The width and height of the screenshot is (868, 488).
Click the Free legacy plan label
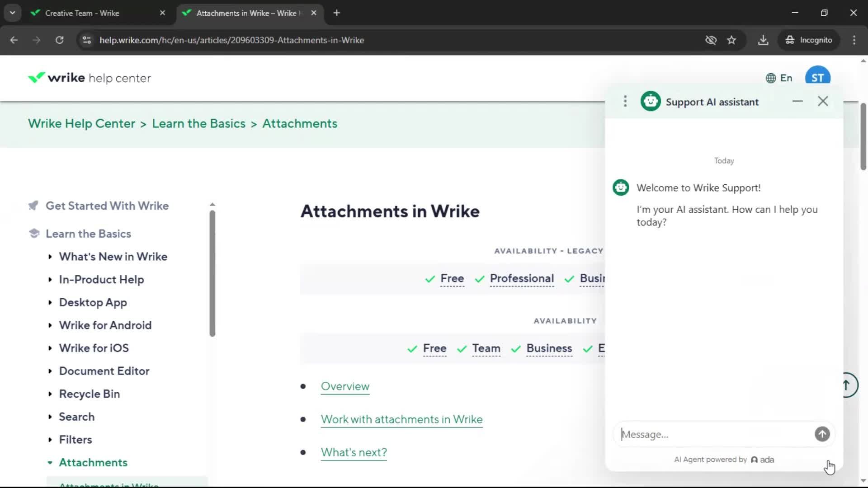[x=452, y=279]
